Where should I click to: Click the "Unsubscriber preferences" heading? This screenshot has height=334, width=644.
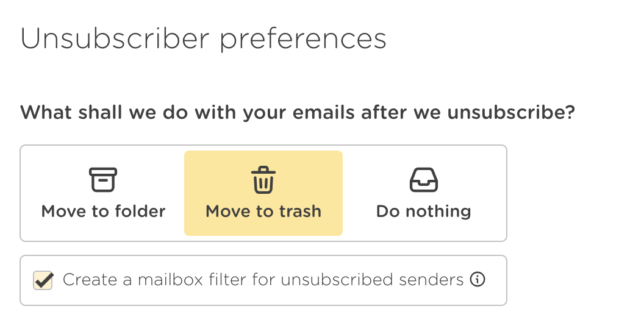pyautogui.click(x=203, y=39)
